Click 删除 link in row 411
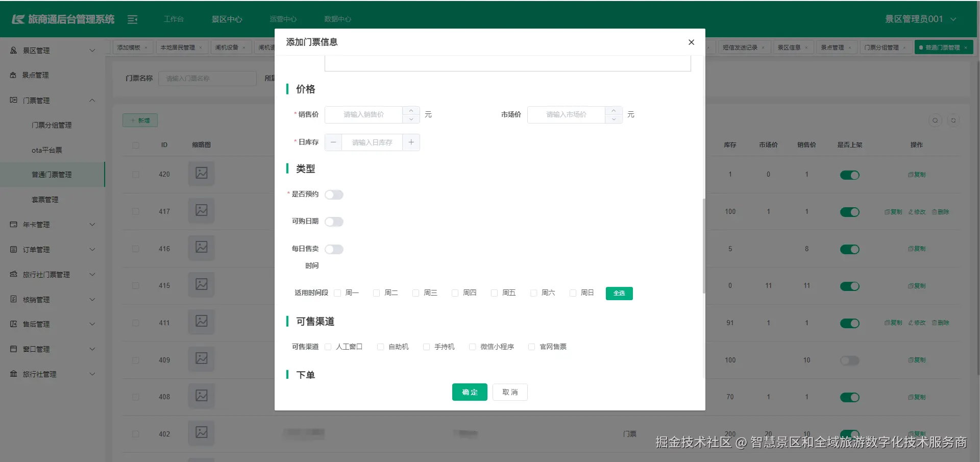This screenshot has width=980, height=462. 940,323
